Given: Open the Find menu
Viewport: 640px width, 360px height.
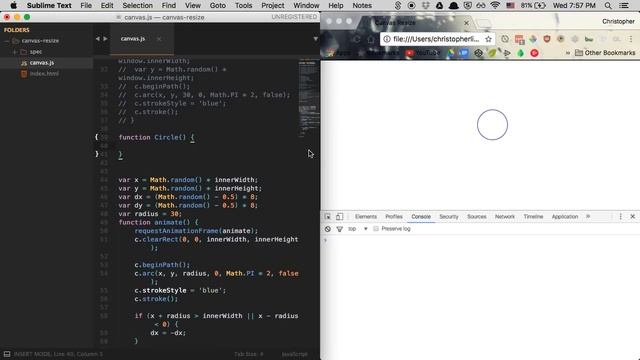Looking at the screenshot, I should click(x=169, y=5).
